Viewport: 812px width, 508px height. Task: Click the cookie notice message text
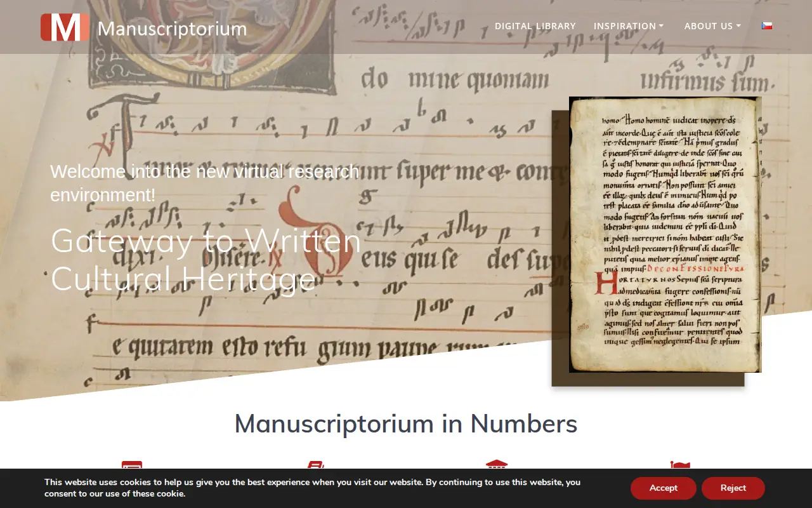tap(312, 488)
